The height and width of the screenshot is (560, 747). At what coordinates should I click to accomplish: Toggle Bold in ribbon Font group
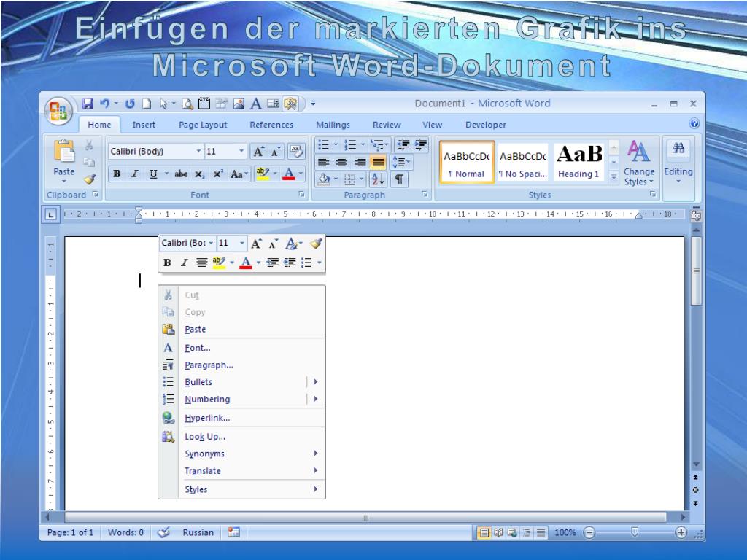pyautogui.click(x=117, y=174)
